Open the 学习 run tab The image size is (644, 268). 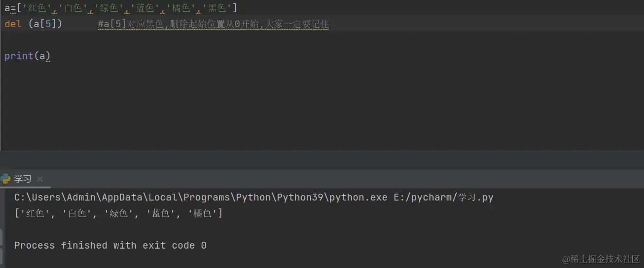coord(22,179)
